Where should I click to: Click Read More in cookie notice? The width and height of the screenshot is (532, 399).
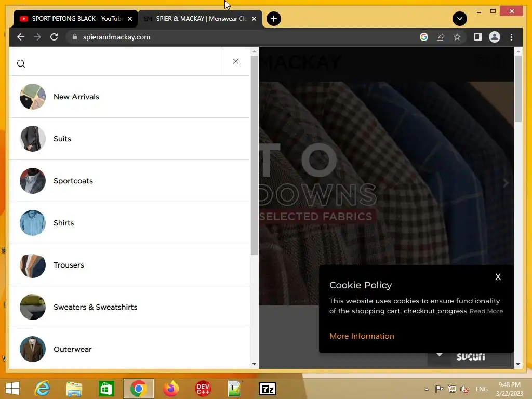tap(486, 311)
